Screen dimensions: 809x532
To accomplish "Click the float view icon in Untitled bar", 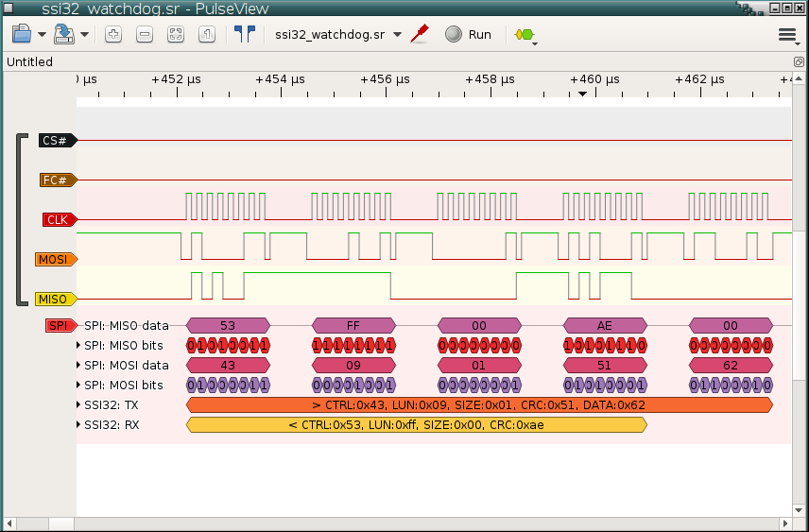I will pos(799,62).
